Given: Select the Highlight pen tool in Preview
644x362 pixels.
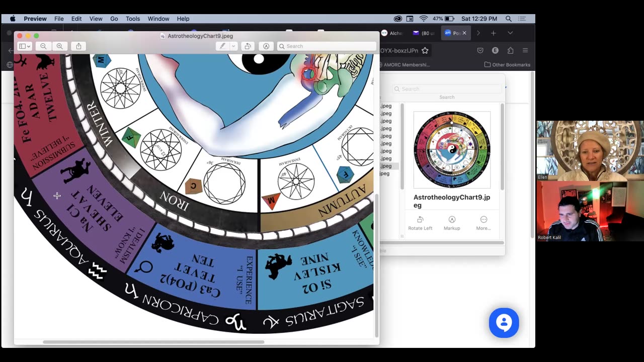Looking at the screenshot, I should point(222,46).
